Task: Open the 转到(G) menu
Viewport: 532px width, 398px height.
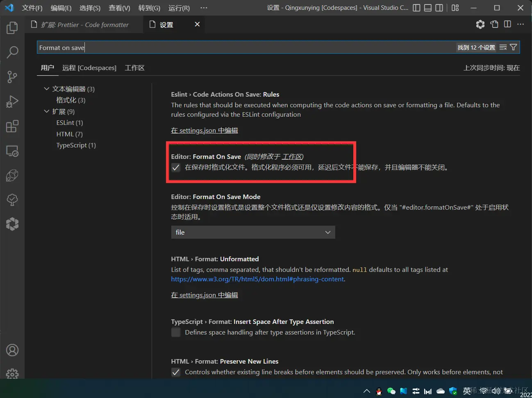Action: [x=149, y=8]
